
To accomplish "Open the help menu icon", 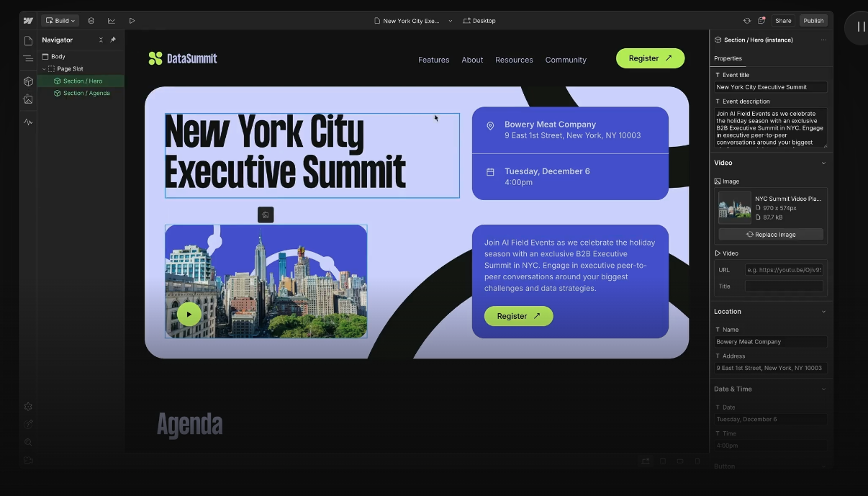I will (28, 424).
